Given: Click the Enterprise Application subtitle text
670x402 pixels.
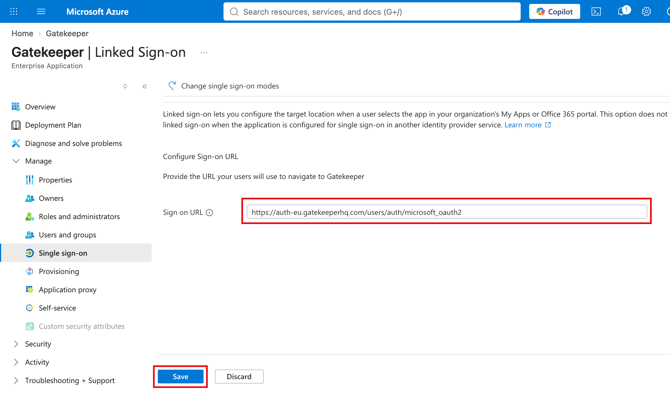Looking at the screenshot, I should (x=47, y=66).
